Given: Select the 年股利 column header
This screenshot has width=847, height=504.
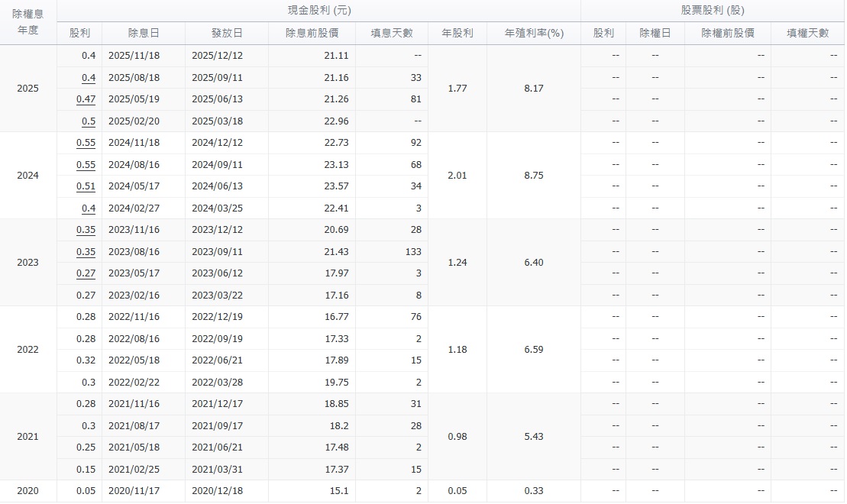Looking at the screenshot, I should [x=457, y=34].
